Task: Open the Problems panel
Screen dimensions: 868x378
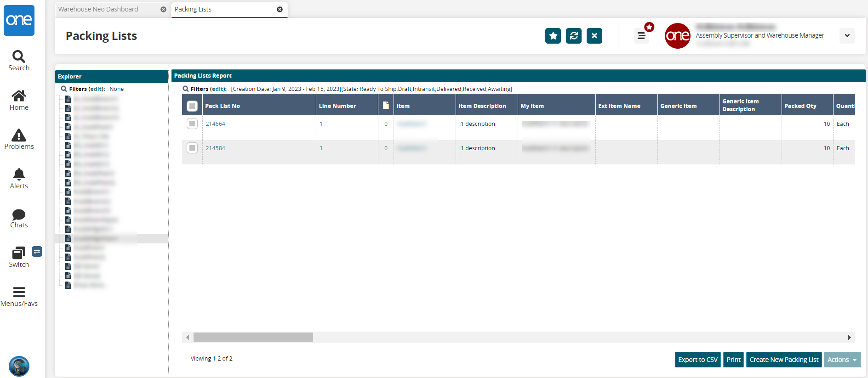Action: 19,139
